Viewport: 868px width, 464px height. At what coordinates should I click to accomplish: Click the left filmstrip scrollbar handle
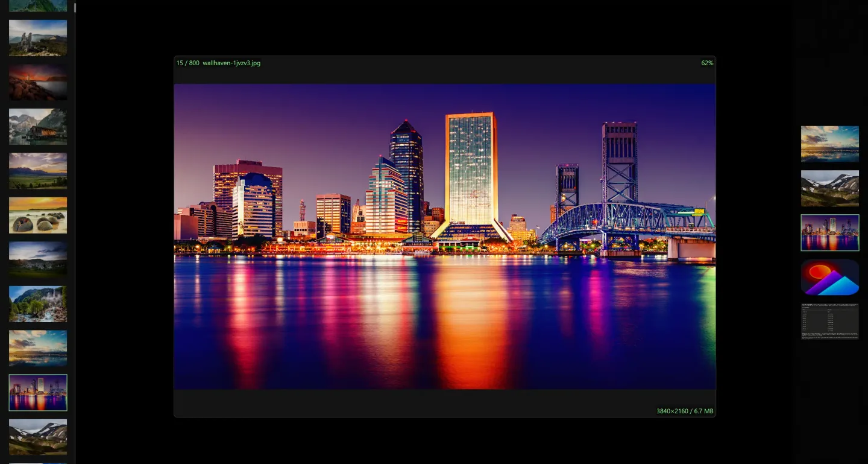(x=75, y=8)
